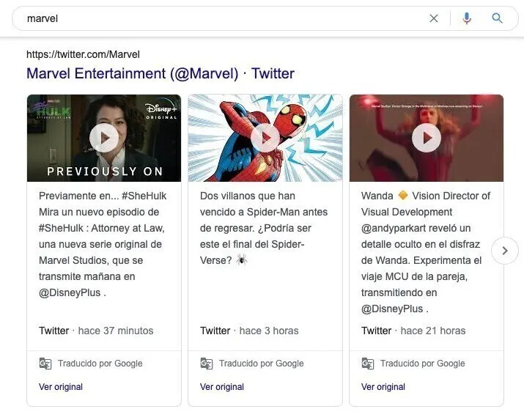Image resolution: width=524 pixels, height=420 pixels.
Task: Open the twitter.com/Marvel URL text
Action: (x=83, y=54)
